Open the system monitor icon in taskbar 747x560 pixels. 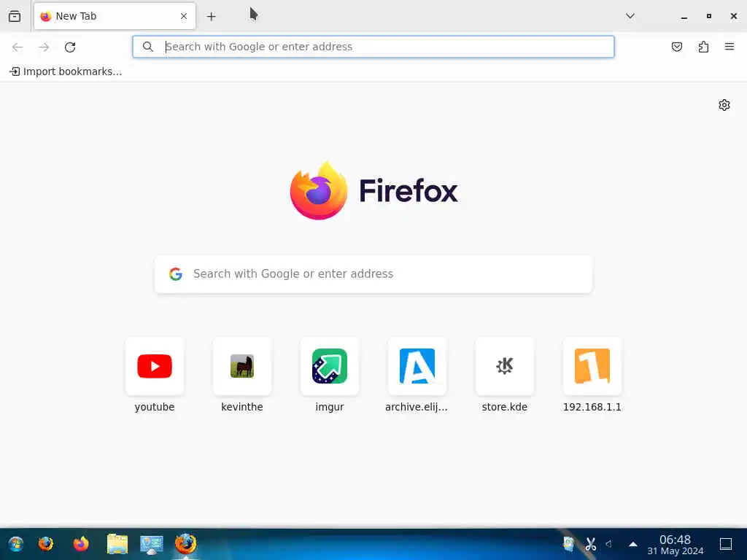[x=152, y=544]
